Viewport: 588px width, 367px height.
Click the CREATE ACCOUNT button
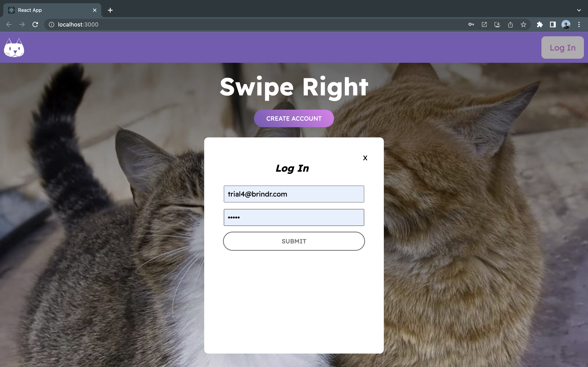(294, 118)
